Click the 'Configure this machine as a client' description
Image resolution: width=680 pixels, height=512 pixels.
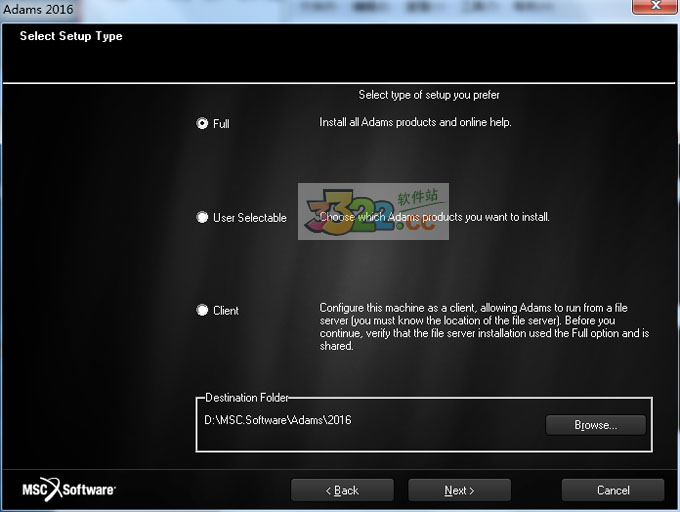point(484,327)
